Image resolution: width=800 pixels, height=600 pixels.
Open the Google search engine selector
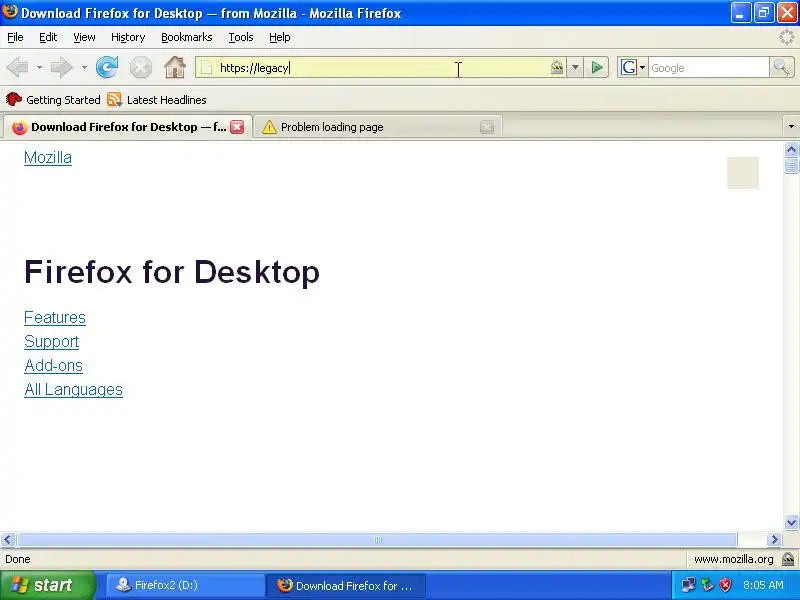click(633, 67)
